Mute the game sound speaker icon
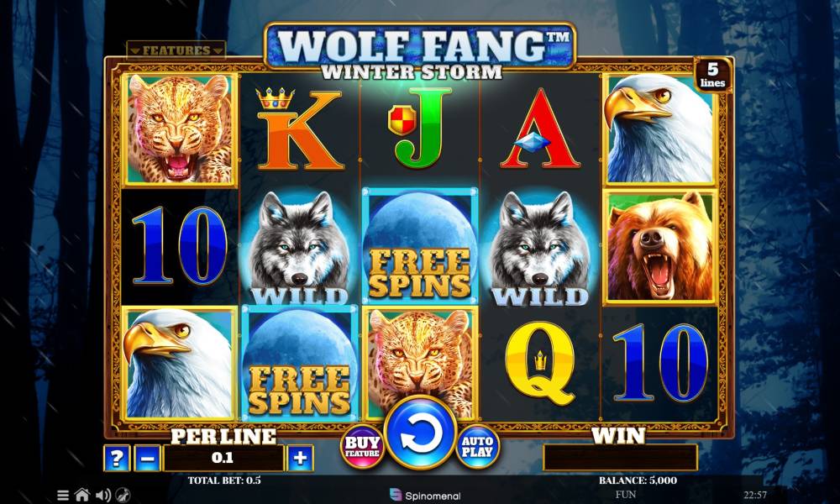The width and height of the screenshot is (840, 504). click(102, 495)
